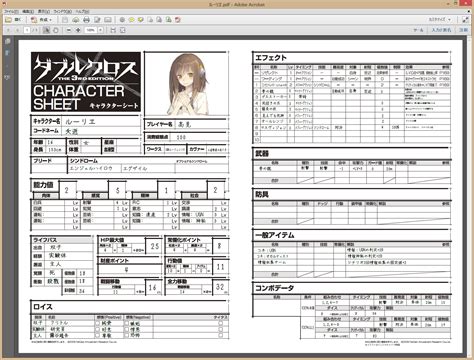Click the cloud upload icon
The image size is (474, 360).
pos(76,20)
